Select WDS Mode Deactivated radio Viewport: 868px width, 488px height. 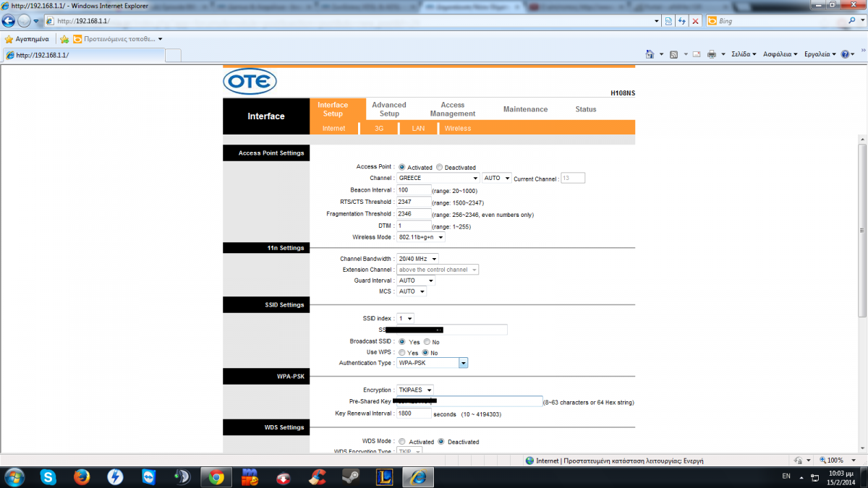click(x=441, y=442)
